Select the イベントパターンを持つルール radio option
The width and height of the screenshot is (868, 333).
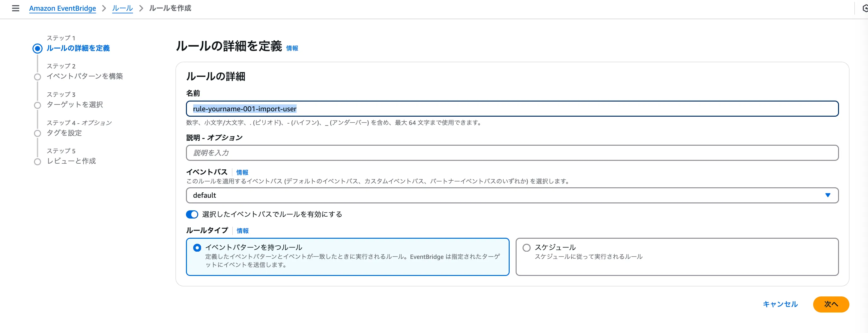pyautogui.click(x=197, y=248)
